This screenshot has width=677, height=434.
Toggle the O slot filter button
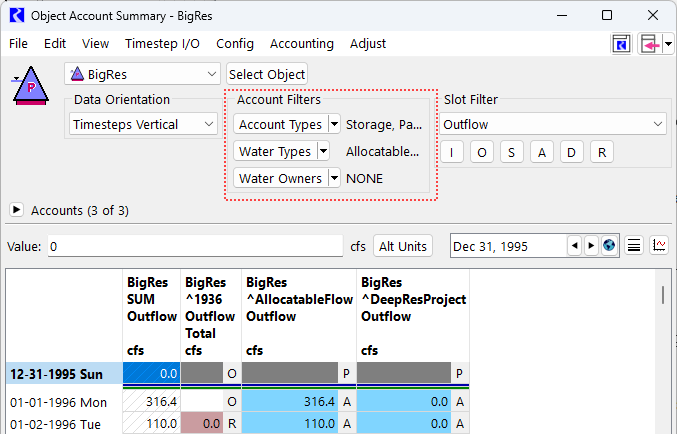tap(482, 152)
